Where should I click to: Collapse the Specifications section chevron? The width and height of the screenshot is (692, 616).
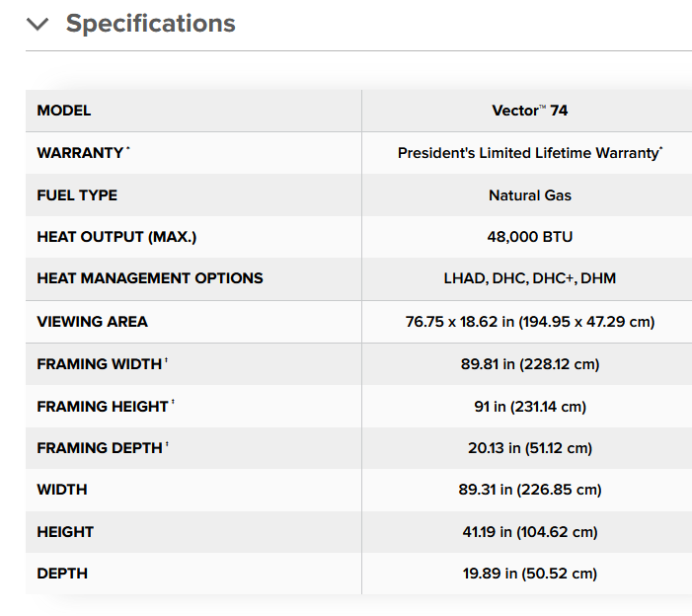click(x=38, y=25)
